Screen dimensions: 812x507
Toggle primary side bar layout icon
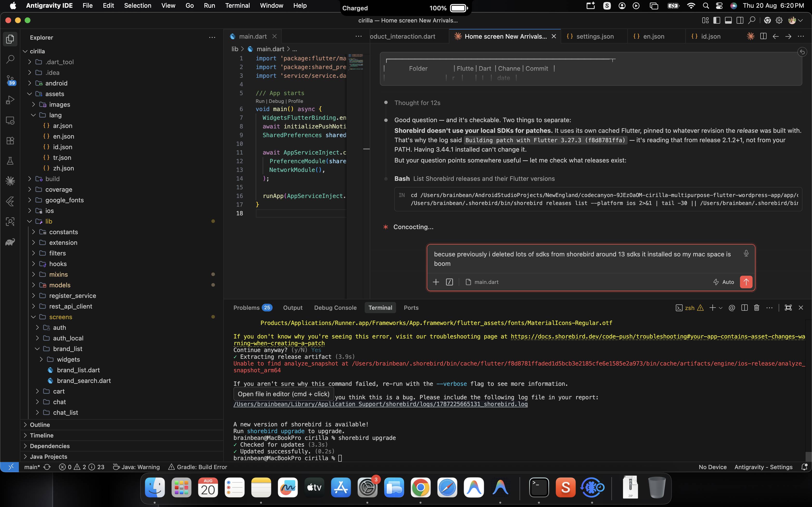pyautogui.click(x=717, y=21)
